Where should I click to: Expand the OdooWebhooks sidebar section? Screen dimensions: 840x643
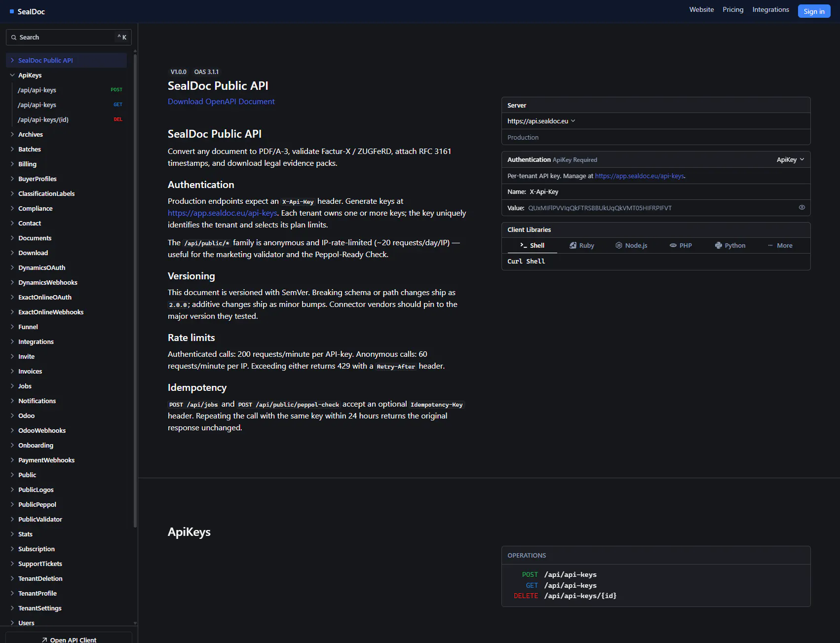pos(66,430)
